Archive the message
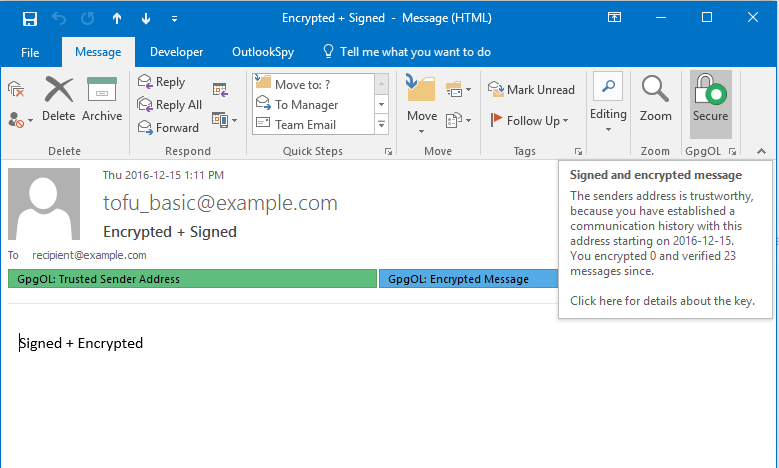Viewport: 779px width, 468px height. point(102,99)
